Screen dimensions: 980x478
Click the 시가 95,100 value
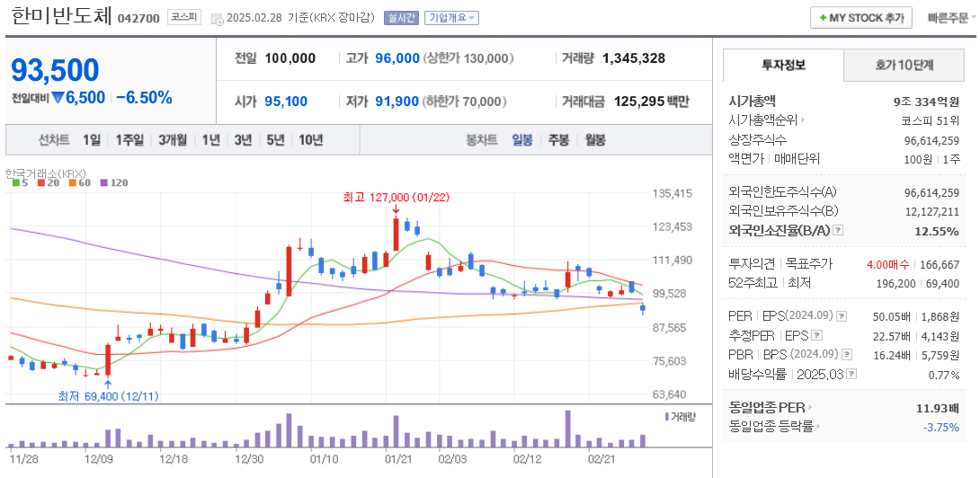click(x=286, y=102)
